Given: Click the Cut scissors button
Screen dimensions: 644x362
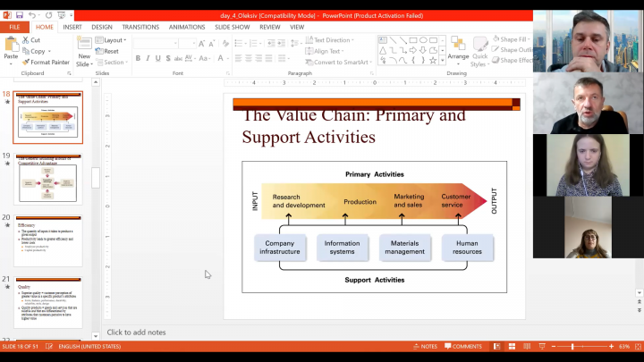Looking at the screenshot, I should (x=30, y=40).
